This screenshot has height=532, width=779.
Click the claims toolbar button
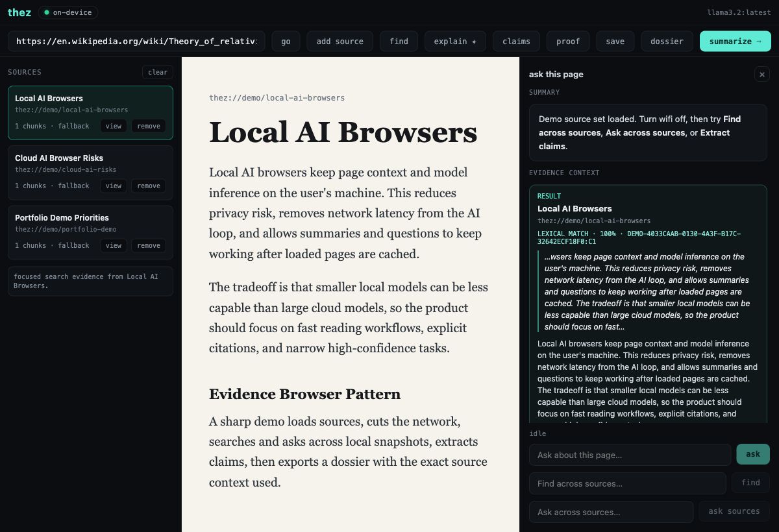(516, 41)
